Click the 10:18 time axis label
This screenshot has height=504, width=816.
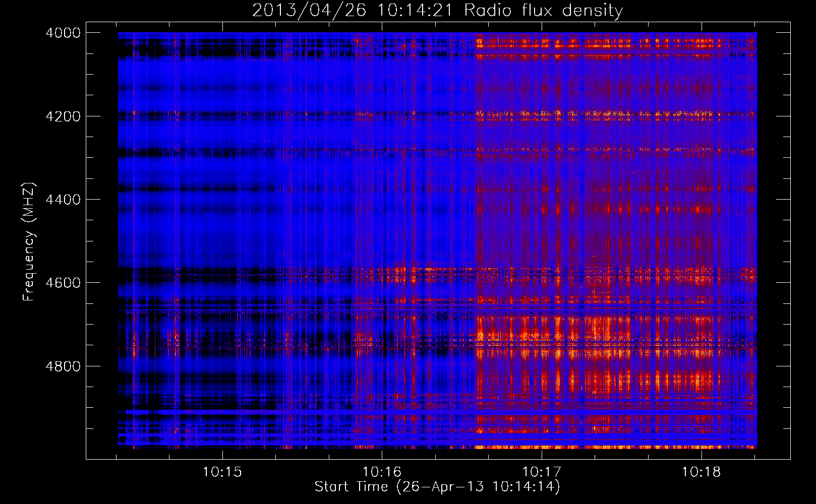pos(701,472)
